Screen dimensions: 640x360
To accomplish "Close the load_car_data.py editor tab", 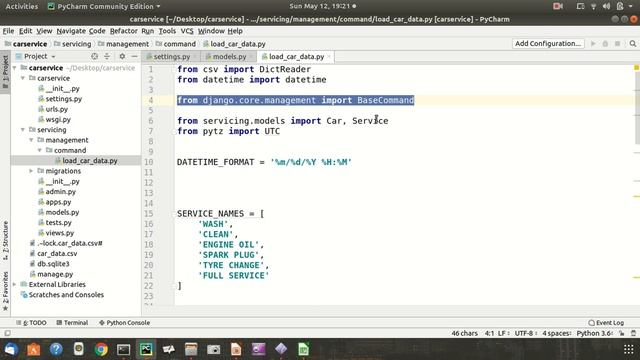I will tap(329, 57).
